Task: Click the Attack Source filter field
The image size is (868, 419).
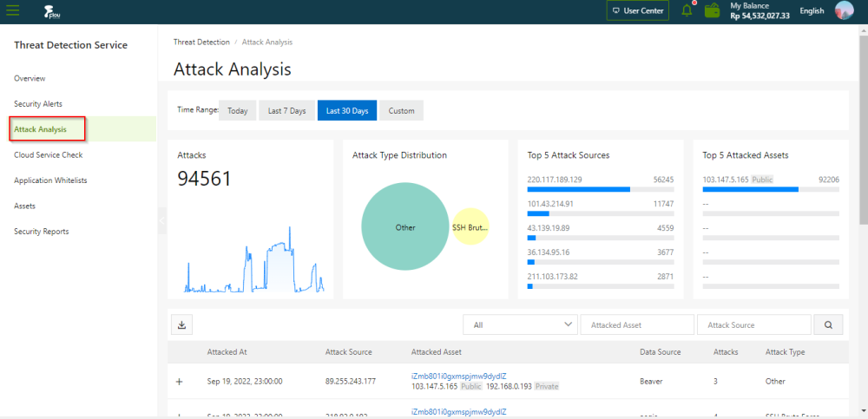Action: point(754,325)
